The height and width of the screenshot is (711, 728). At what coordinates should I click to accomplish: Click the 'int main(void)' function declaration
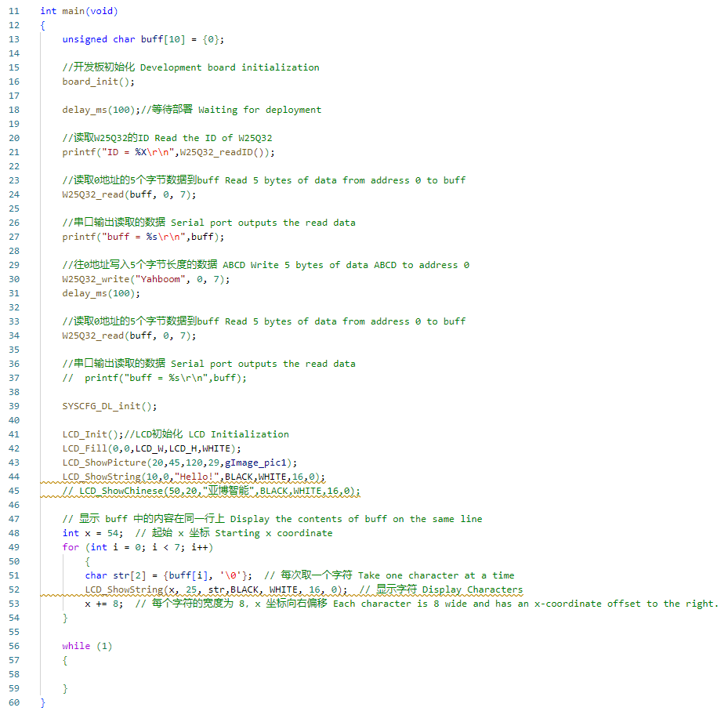pyautogui.click(x=79, y=11)
